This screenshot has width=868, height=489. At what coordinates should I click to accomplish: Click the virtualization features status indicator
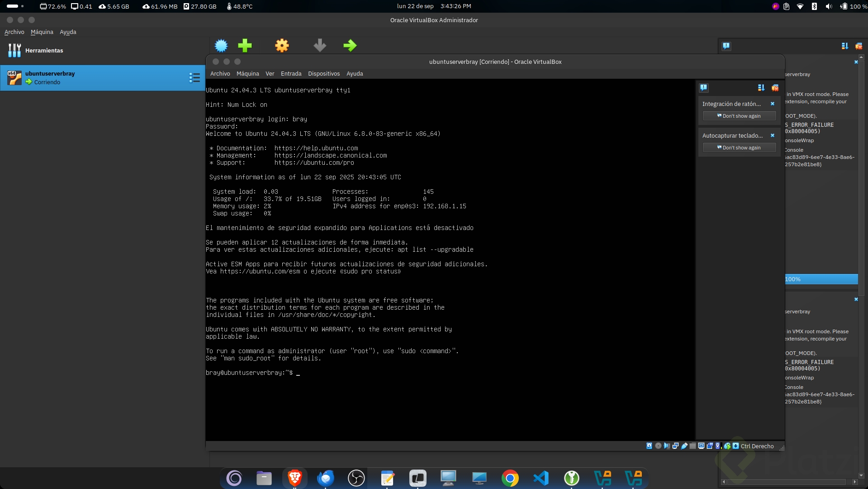(718, 446)
